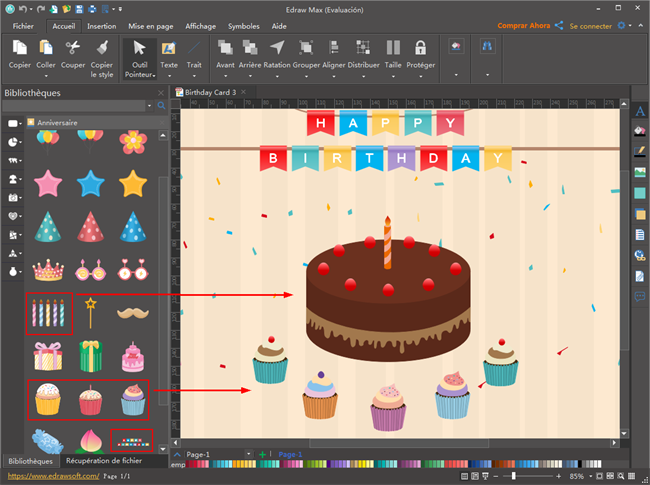Switch to Récupération de fichier tab

click(102, 461)
